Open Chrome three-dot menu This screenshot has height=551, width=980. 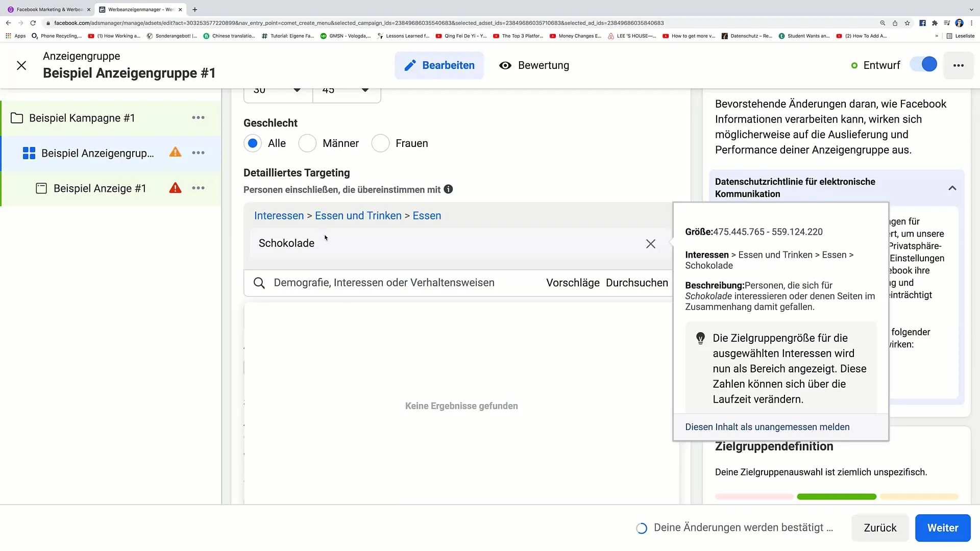pyautogui.click(x=971, y=23)
